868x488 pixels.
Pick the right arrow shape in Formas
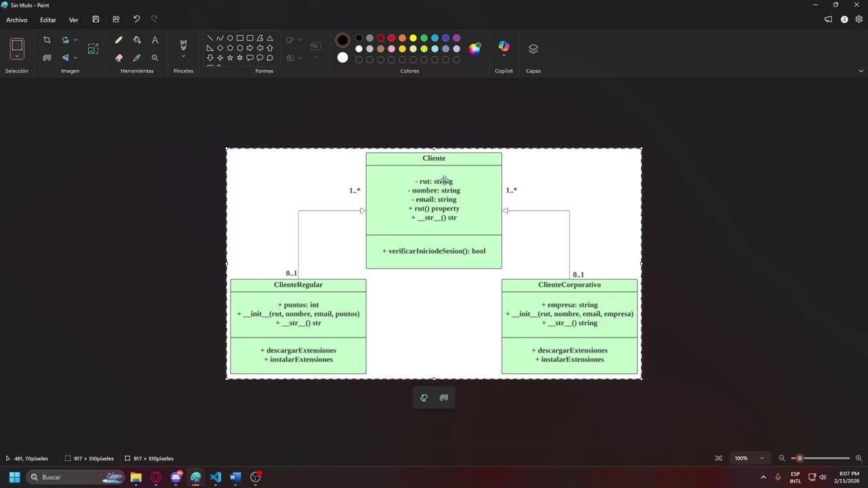250,48
